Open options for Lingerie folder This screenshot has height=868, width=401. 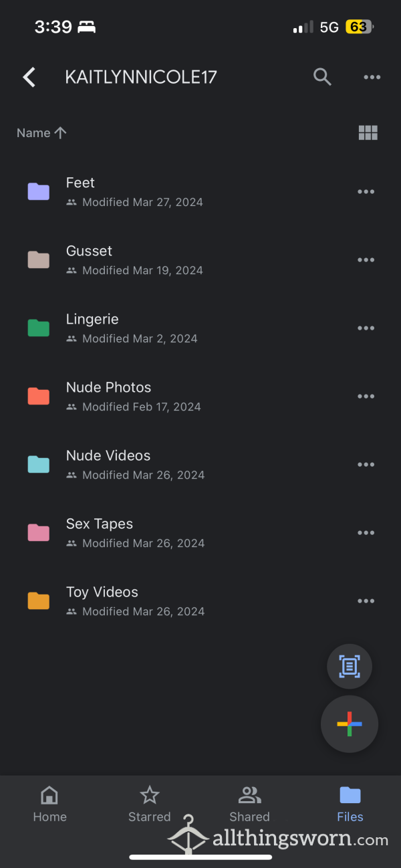point(366,328)
